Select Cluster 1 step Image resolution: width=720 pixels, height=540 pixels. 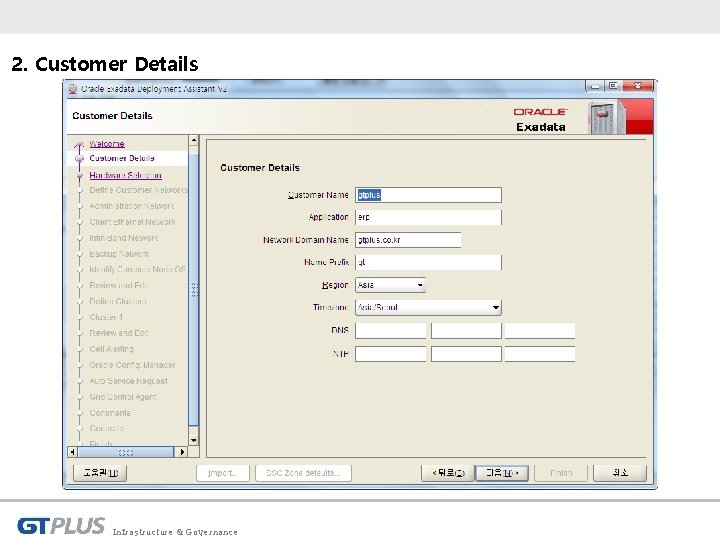coord(106,317)
